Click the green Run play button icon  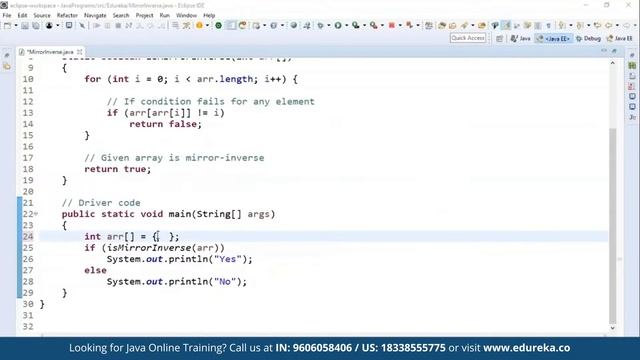pos(338,26)
